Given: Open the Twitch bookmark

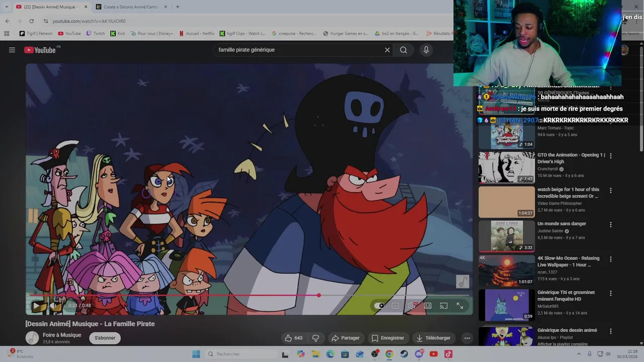Looking at the screenshot, I should [96, 34].
